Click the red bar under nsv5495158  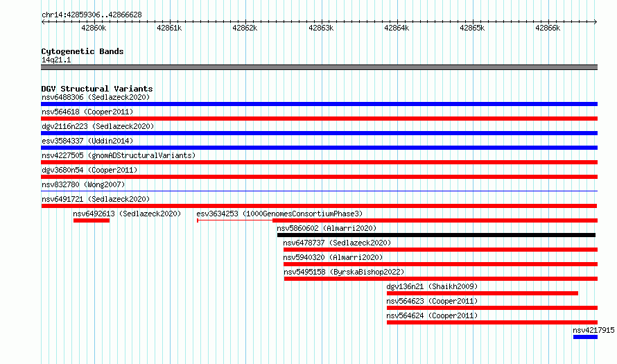coord(441,279)
